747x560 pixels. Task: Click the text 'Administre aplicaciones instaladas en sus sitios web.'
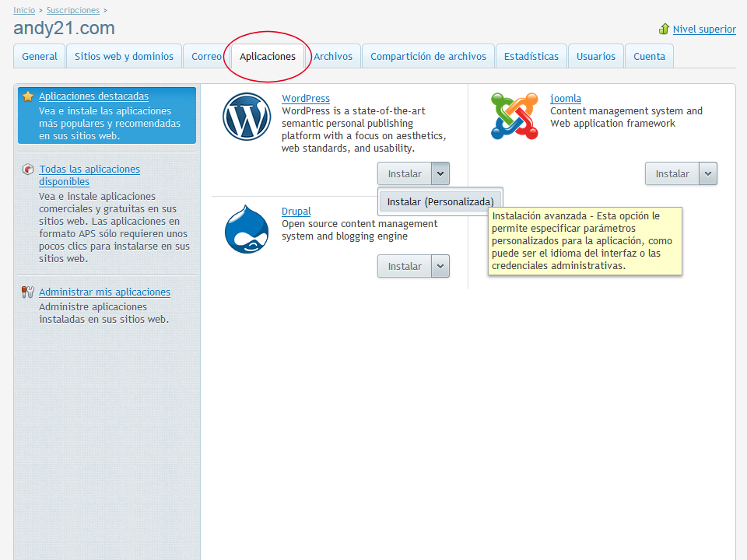click(103, 313)
